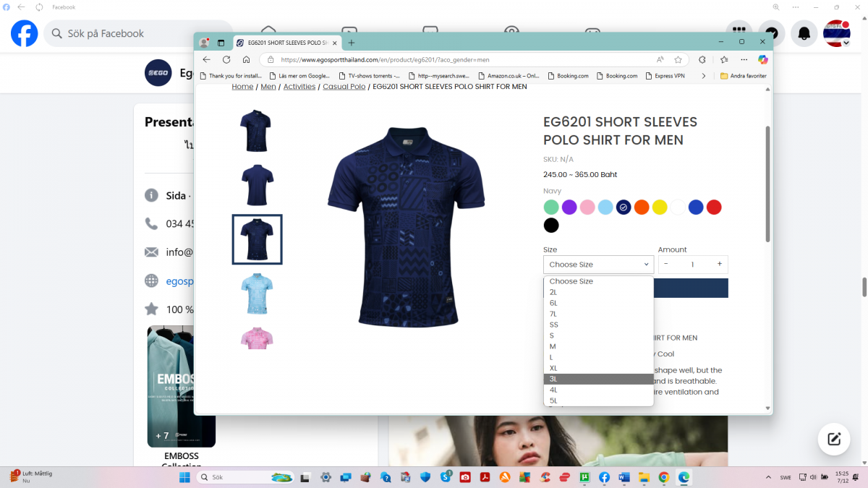
Task: Select size XL from the list
Action: pyautogui.click(x=599, y=368)
